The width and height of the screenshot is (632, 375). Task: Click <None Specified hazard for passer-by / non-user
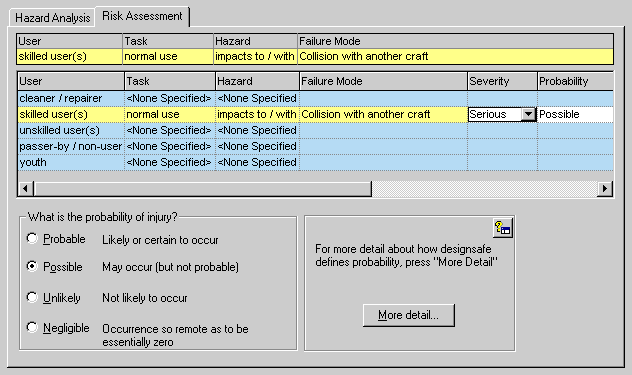click(257, 146)
